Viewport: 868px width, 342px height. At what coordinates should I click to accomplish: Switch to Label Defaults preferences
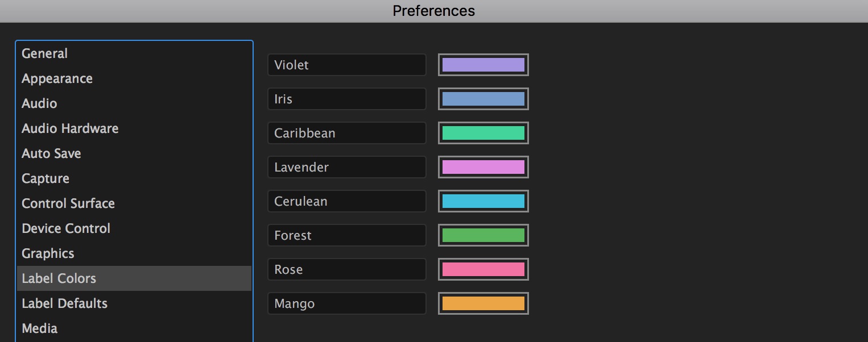pos(134,303)
